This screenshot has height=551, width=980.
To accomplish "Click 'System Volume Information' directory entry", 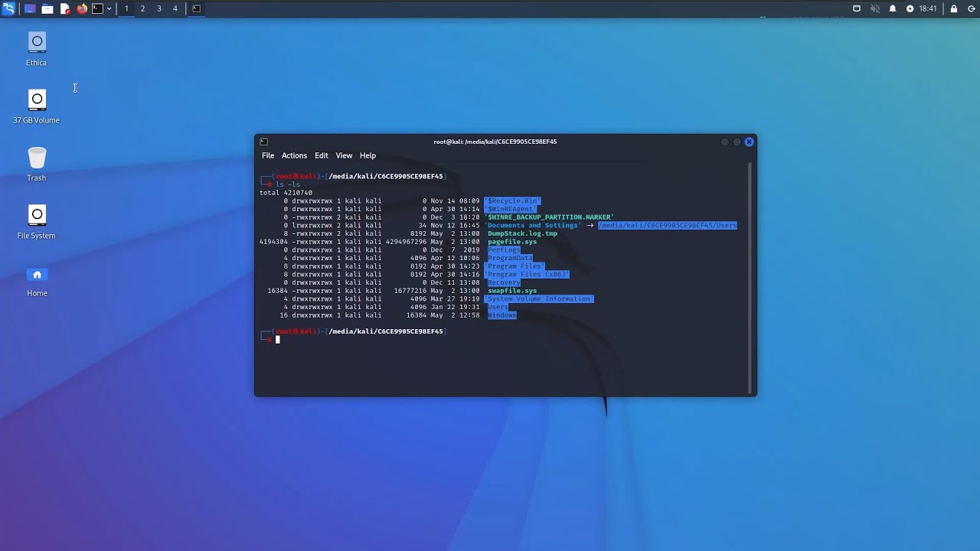I will [539, 299].
